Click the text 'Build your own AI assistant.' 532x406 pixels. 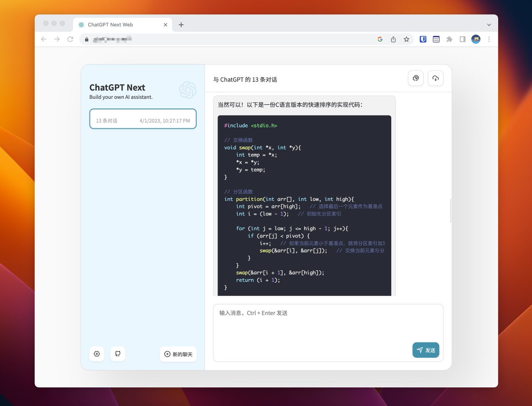[121, 97]
